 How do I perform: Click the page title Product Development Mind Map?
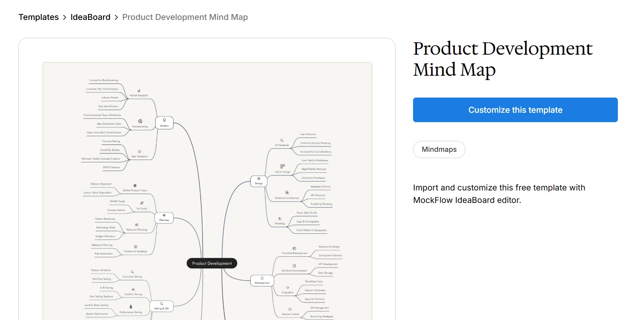503,59
